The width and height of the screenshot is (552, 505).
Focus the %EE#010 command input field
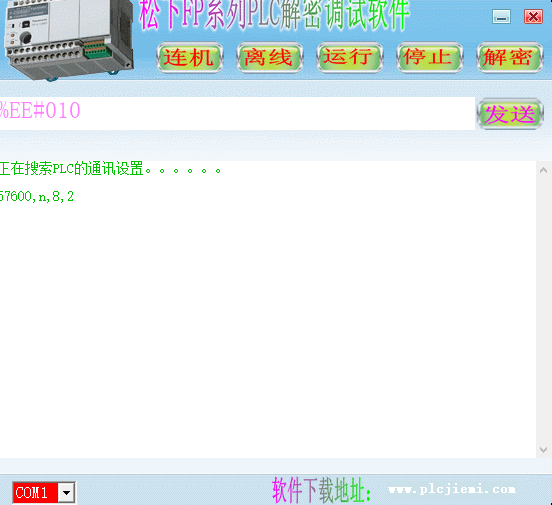[237, 113]
